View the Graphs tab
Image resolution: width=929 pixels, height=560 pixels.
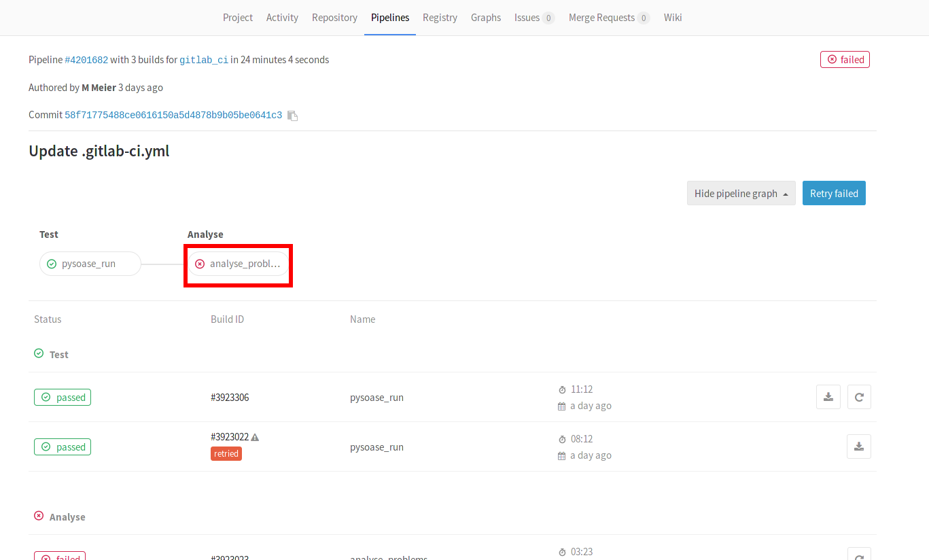(486, 18)
